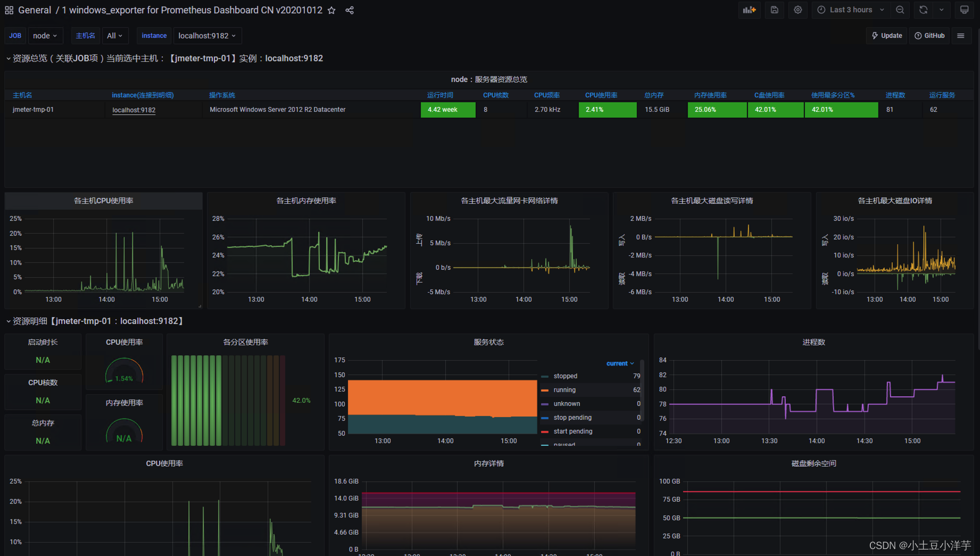Open the General folder breadcrumb
The width and height of the screenshot is (980, 556).
pyautogui.click(x=35, y=10)
